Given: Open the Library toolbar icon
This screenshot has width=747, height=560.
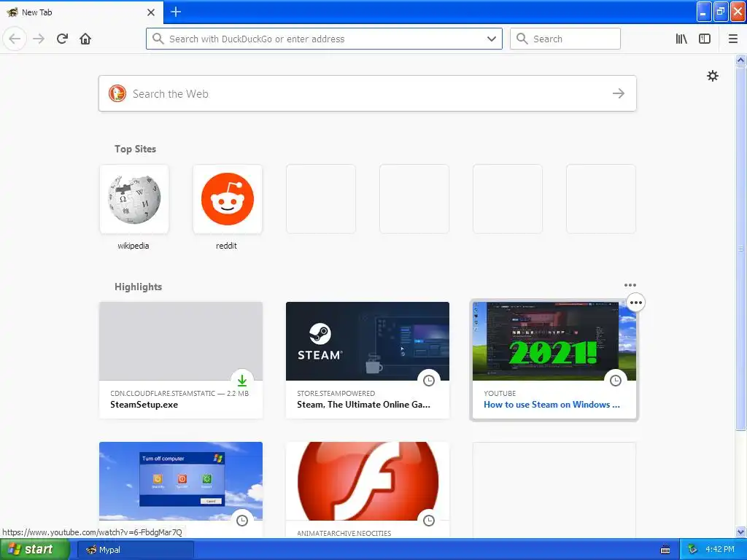Looking at the screenshot, I should pos(681,39).
